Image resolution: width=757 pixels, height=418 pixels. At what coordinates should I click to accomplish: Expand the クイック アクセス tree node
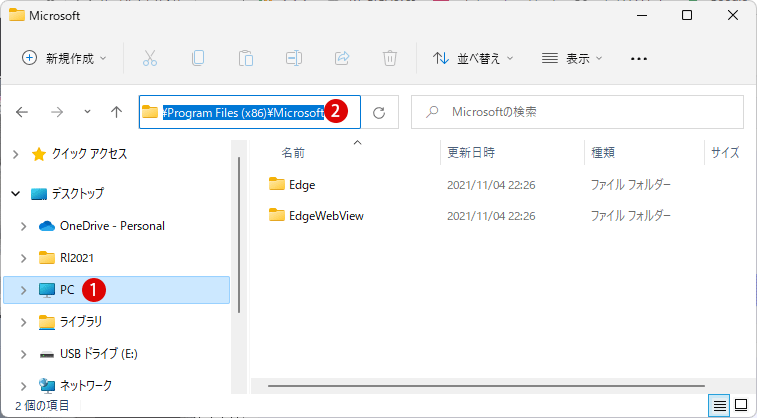15,154
